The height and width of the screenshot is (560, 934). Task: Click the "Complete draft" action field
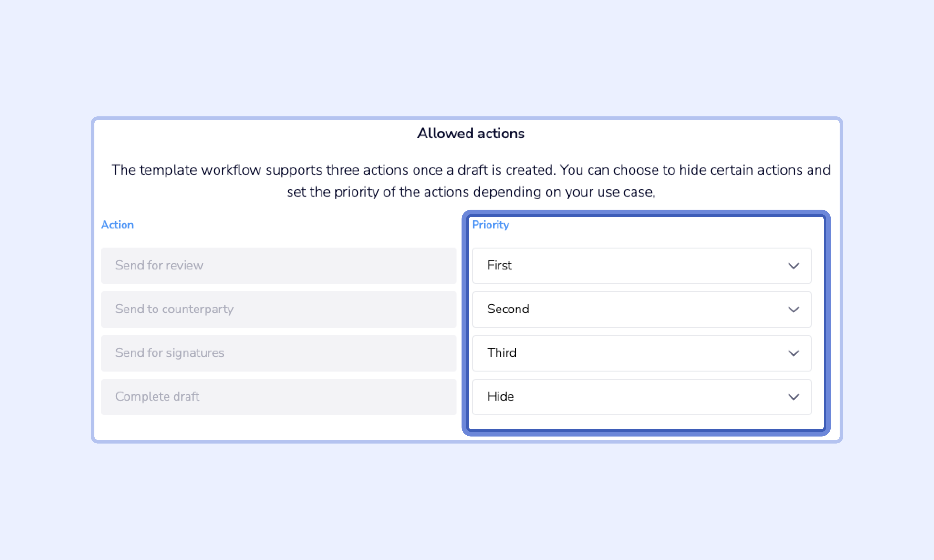pyautogui.click(x=278, y=397)
